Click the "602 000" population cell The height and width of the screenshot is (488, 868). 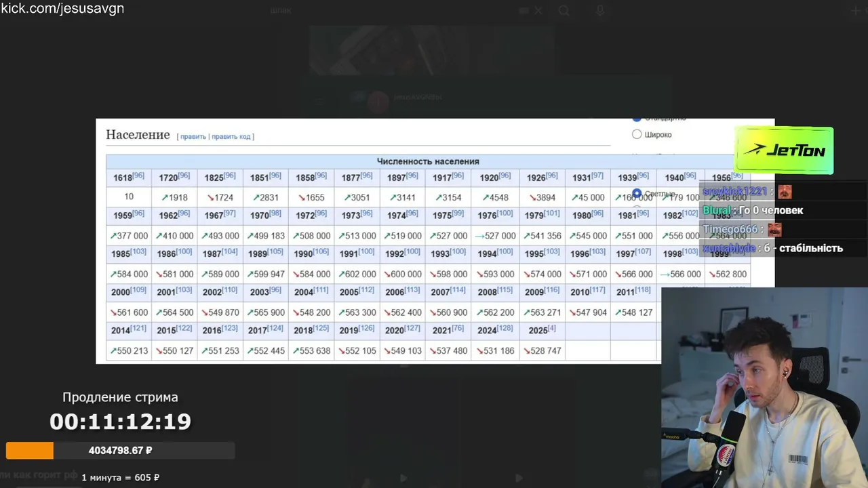point(357,274)
